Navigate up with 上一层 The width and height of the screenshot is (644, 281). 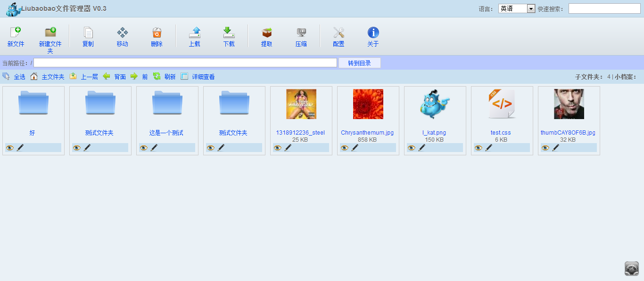(x=89, y=77)
